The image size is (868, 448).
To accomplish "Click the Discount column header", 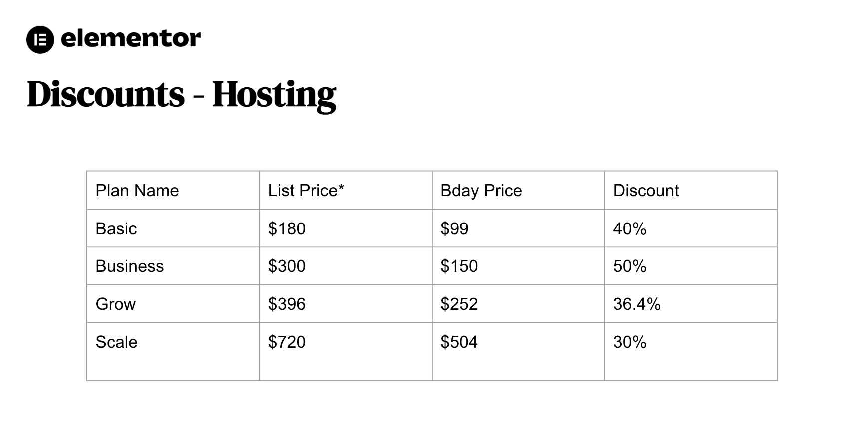I will click(x=691, y=190).
